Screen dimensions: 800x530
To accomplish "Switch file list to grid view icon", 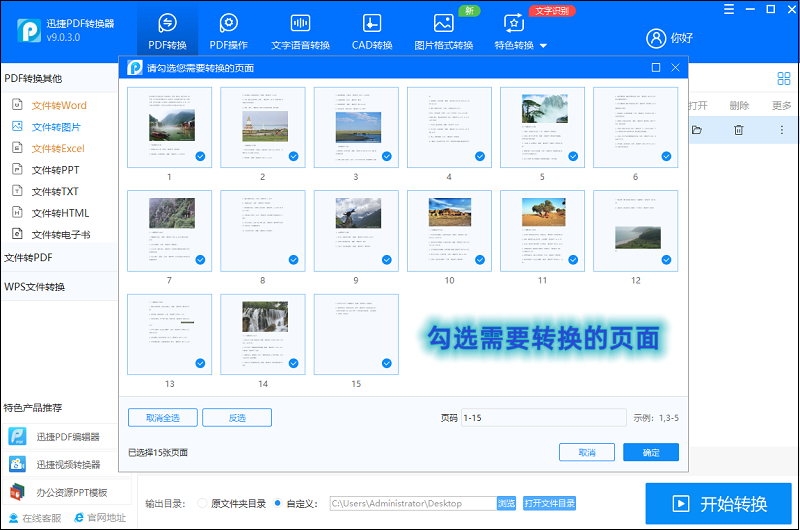I will pyautogui.click(x=784, y=79).
